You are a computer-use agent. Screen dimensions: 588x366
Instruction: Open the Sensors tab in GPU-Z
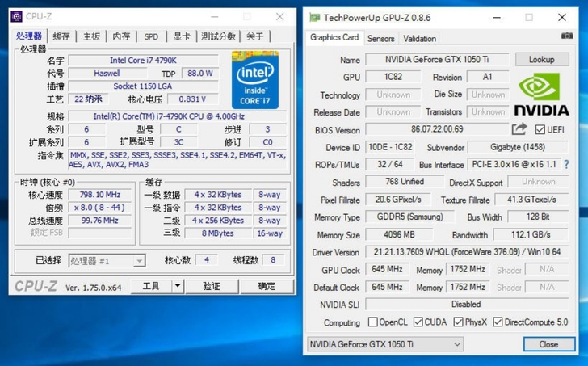pos(381,39)
